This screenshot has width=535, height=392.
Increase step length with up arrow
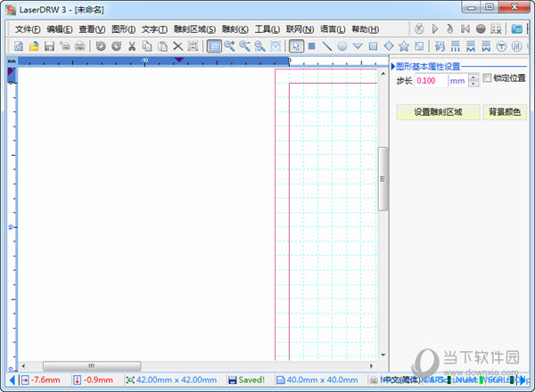tap(473, 77)
